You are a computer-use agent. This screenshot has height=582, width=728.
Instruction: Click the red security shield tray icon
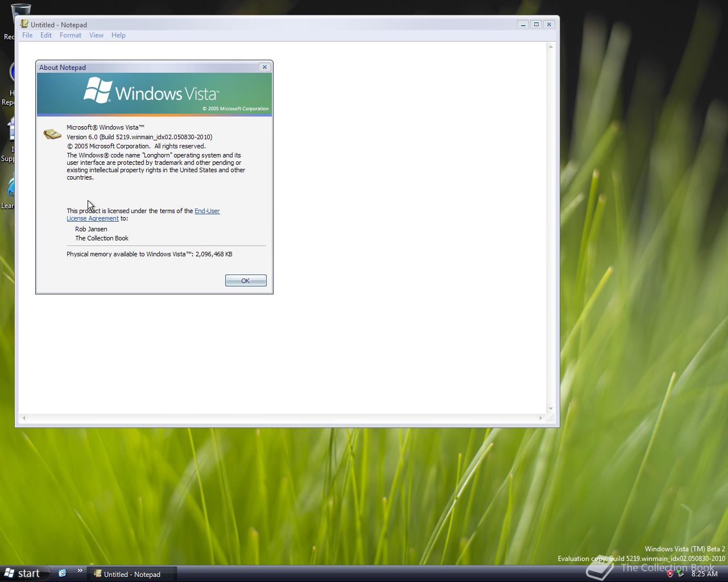670,573
